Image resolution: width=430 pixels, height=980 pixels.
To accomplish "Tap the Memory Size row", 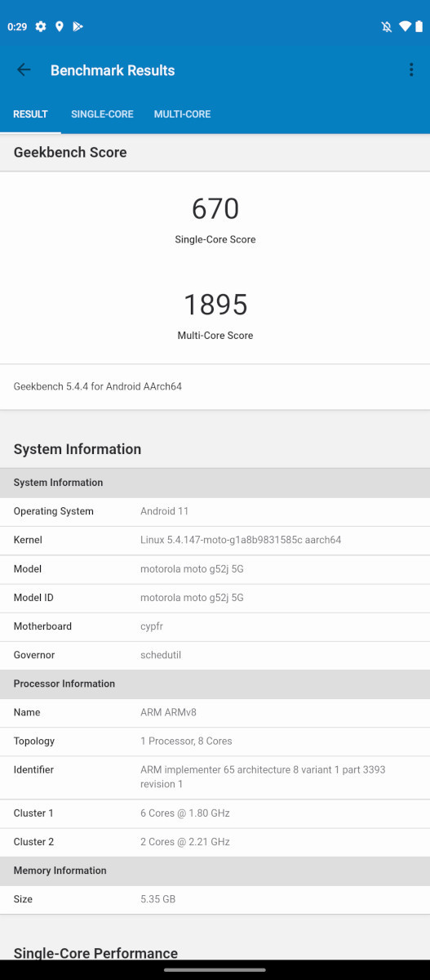I will click(215, 899).
